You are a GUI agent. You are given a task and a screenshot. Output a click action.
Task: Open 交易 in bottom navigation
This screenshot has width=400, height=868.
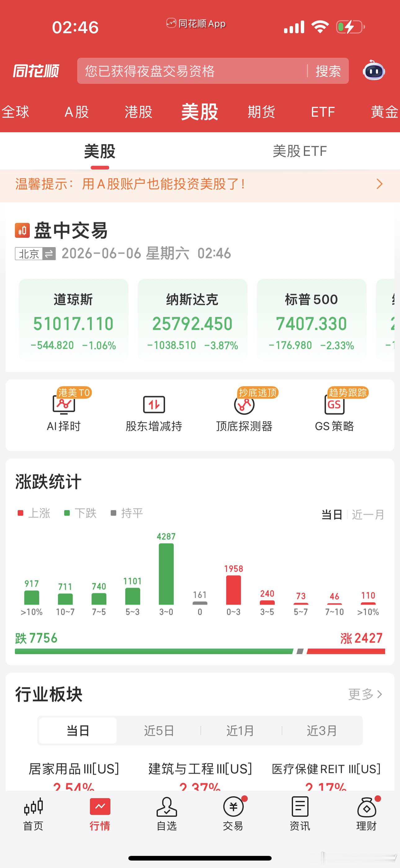233,814
